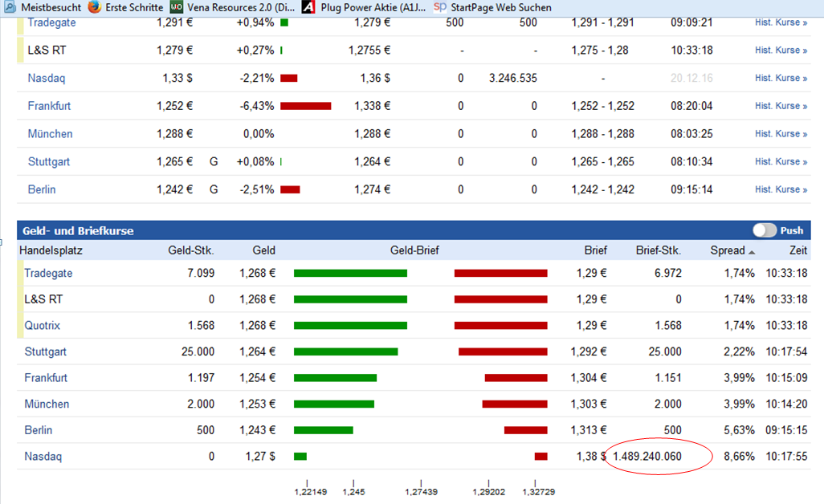
Task: Open Tradegate exchange link in upper table
Action: pyautogui.click(x=51, y=22)
